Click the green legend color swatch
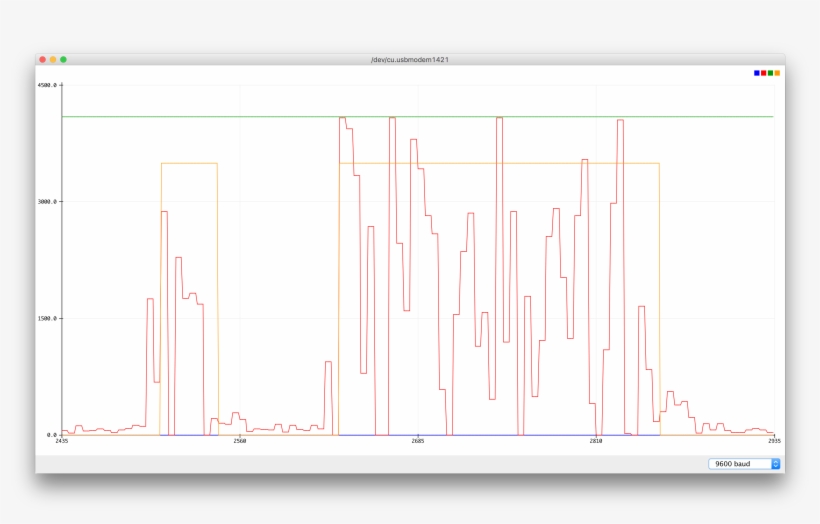Image resolution: width=820 pixels, height=524 pixels. click(770, 73)
